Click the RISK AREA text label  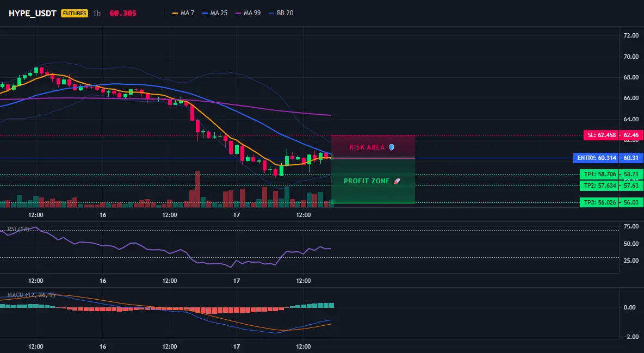[x=367, y=147]
